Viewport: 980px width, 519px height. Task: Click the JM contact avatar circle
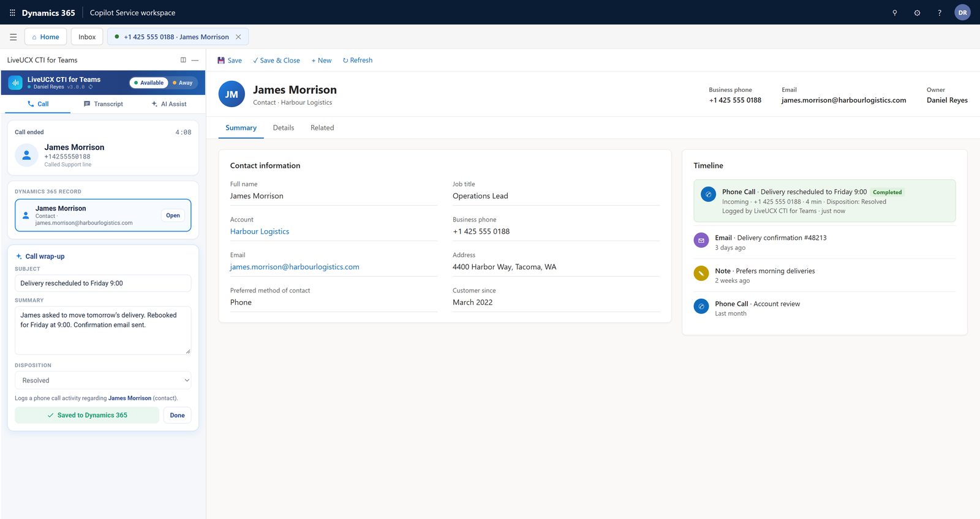232,94
